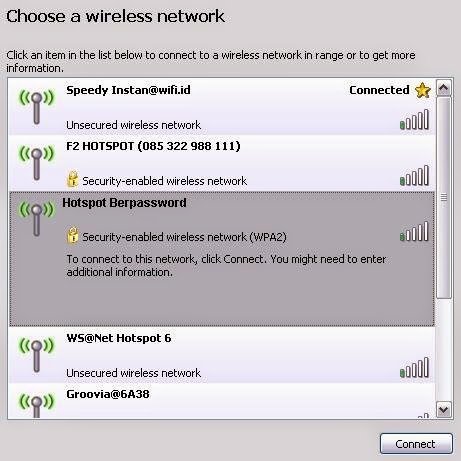Select the Groovia@6A38 network
The height and width of the screenshot is (461, 461).
(222, 401)
